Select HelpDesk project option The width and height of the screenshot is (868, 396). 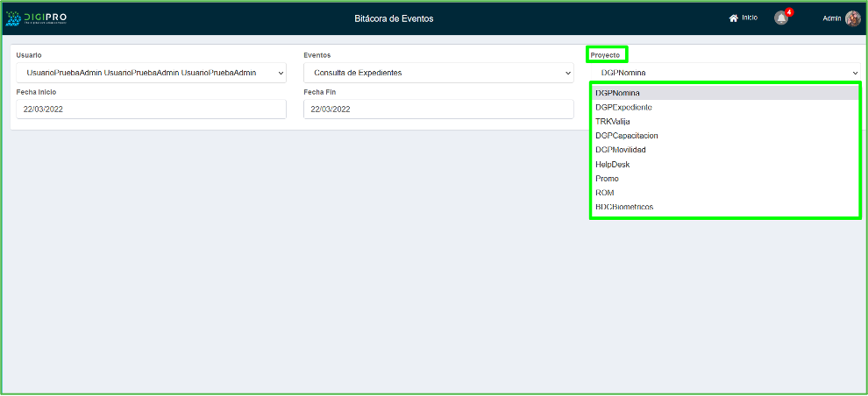pos(612,164)
